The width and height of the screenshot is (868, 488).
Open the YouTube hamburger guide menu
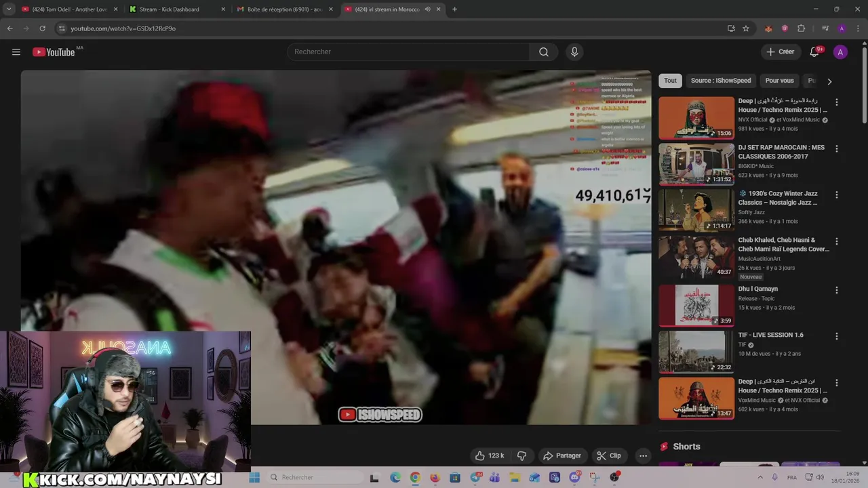pos(16,52)
